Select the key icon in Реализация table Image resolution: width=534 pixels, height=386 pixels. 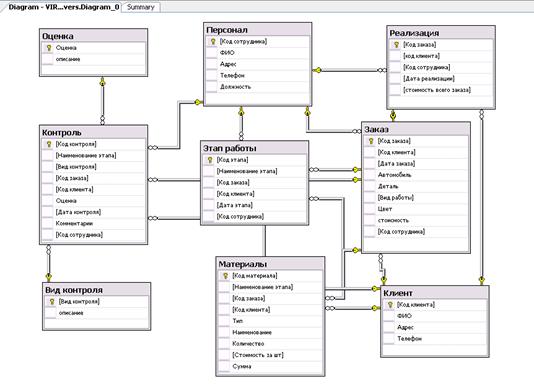tap(396, 45)
